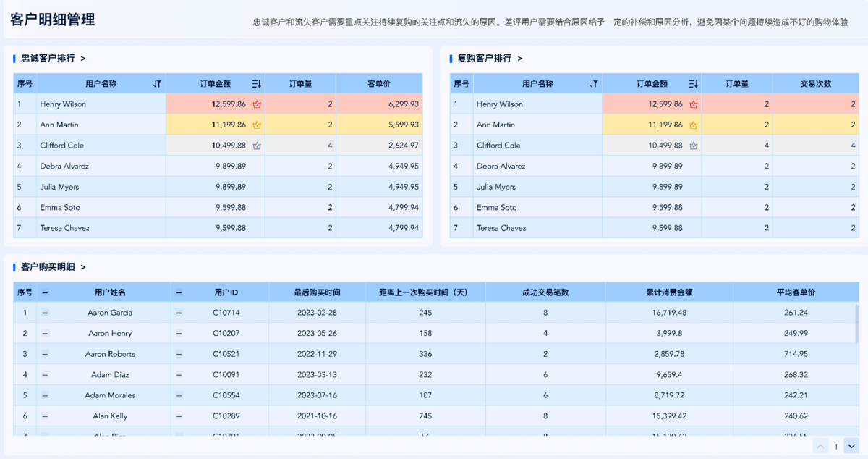
Task: Open the 忠诚客户排行 section title link
Action: point(53,59)
